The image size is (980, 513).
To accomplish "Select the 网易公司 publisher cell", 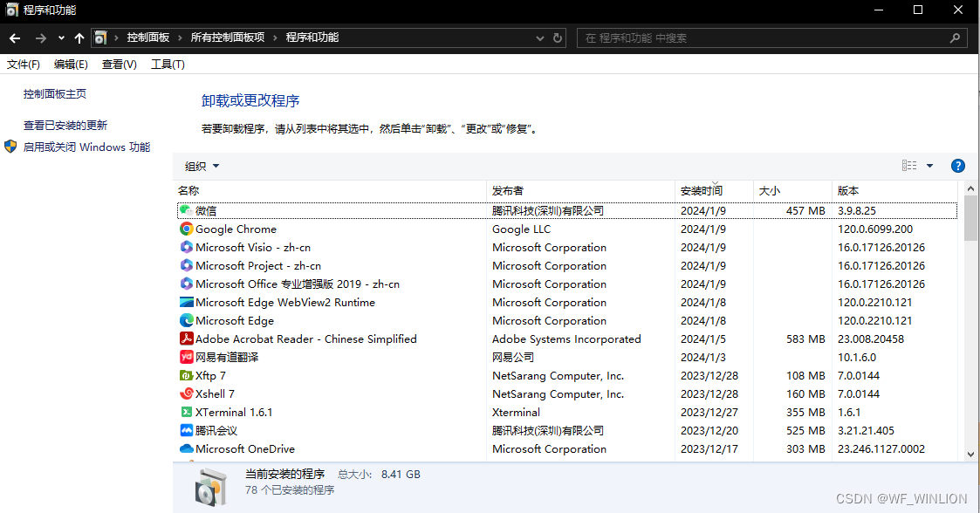I will [512, 358].
